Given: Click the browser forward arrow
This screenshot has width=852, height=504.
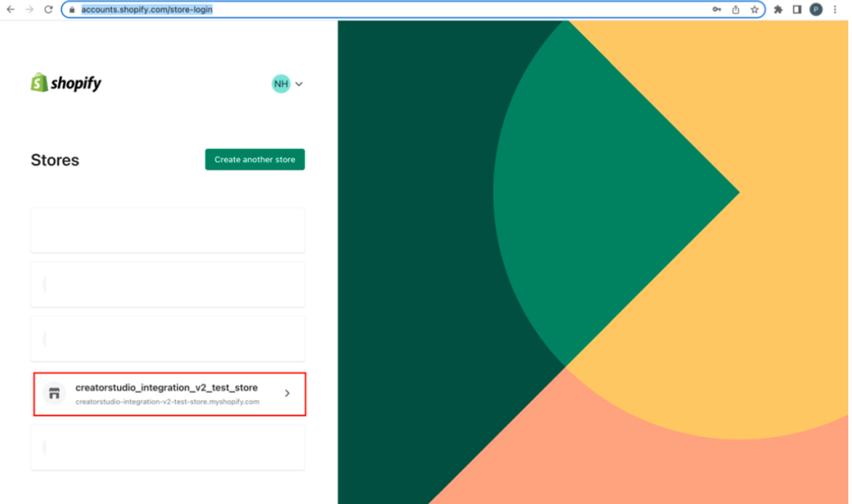Looking at the screenshot, I should pos(29,9).
